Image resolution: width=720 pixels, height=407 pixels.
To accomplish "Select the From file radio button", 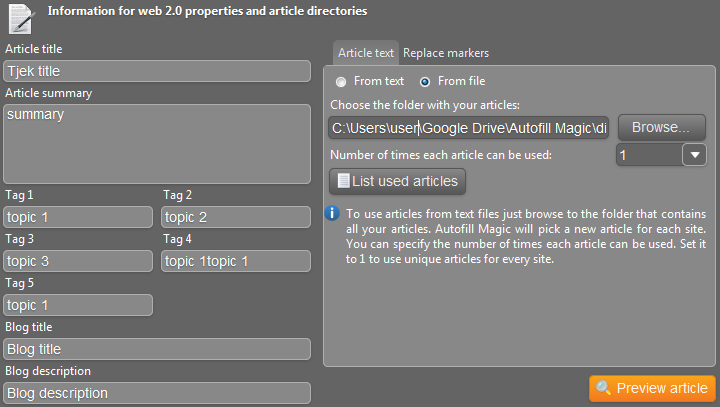I will coord(425,82).
